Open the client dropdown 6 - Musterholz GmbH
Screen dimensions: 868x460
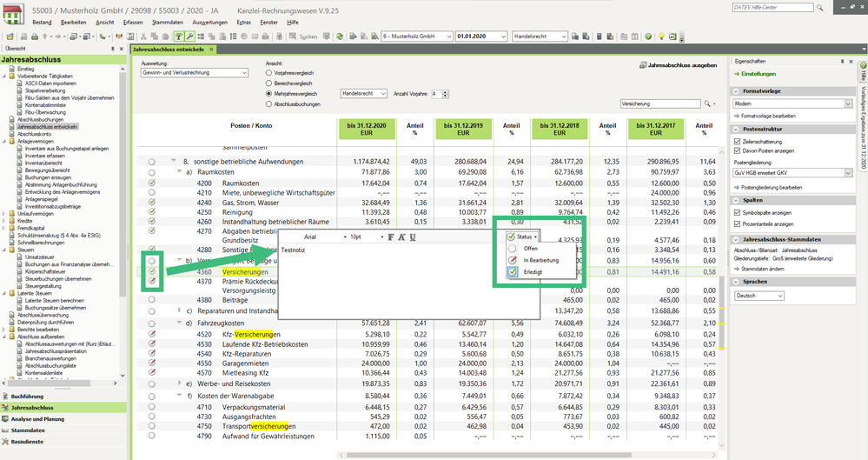point(417,37)
